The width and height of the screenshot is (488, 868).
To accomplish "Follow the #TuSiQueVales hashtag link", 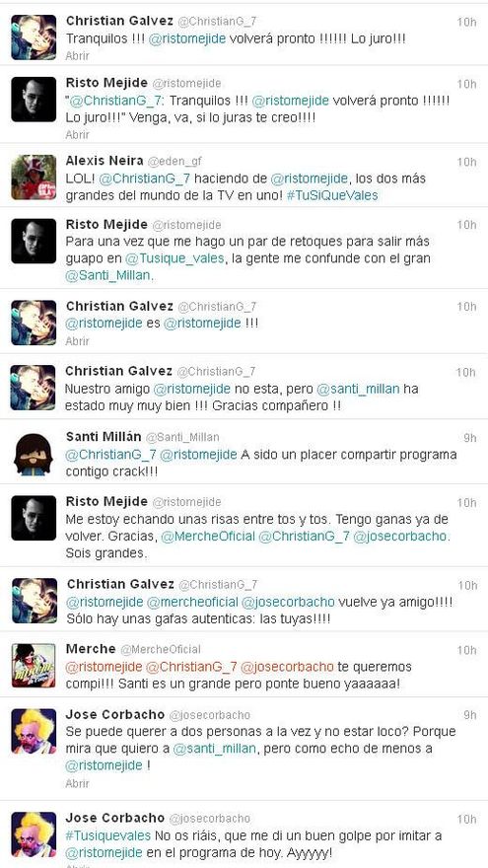I will pos(332,195).
